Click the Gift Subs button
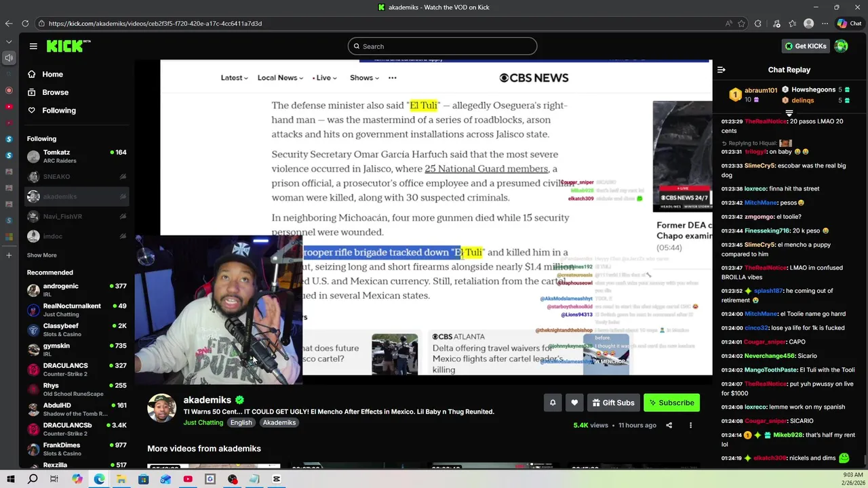 pyautogui.click(x=613, y=403)
